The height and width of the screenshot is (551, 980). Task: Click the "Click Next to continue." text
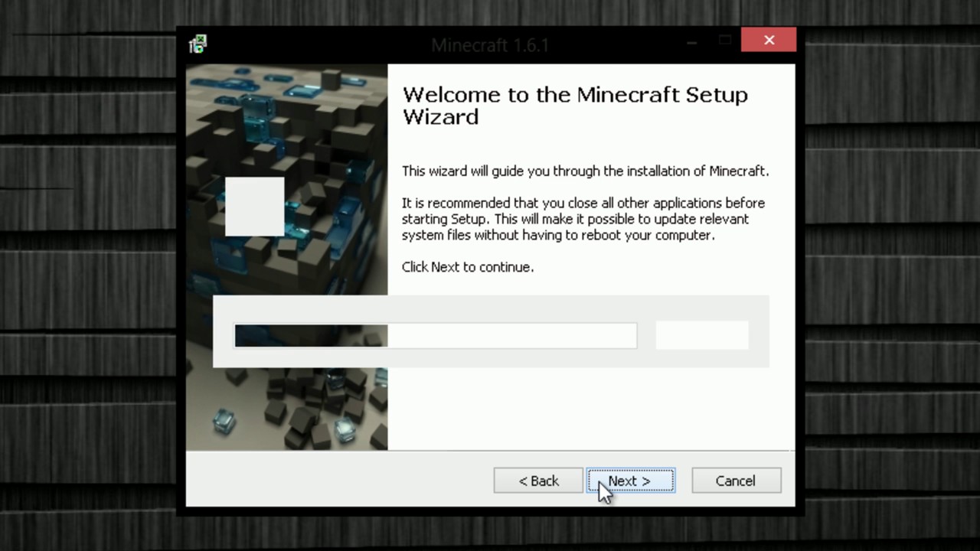point(468,267)
